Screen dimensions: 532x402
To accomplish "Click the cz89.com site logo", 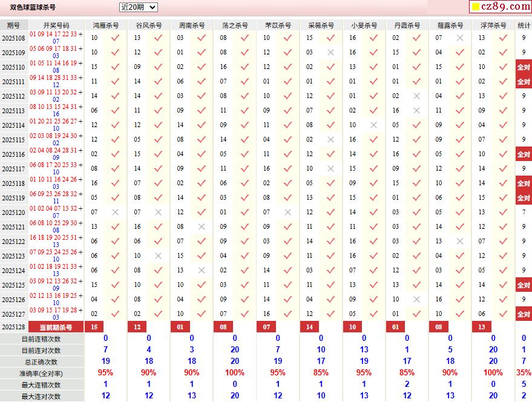I will tap(501, 7).
